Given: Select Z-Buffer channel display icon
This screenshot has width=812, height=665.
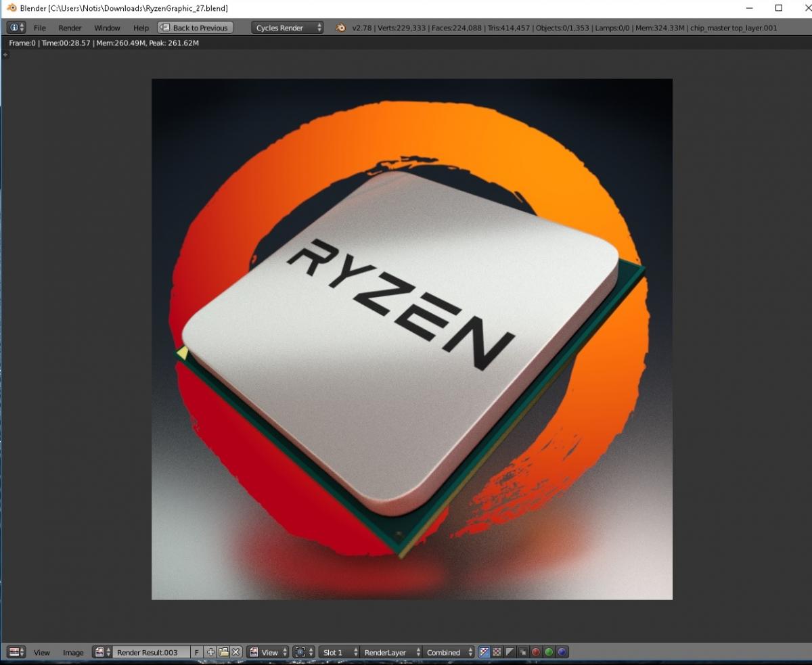Looking at the screenshot, I should tap(523, 652).
